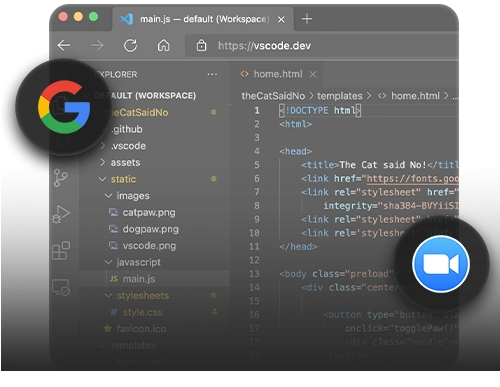Open catpaw.png file
The image size is (500, 387).
pos(149,213)
